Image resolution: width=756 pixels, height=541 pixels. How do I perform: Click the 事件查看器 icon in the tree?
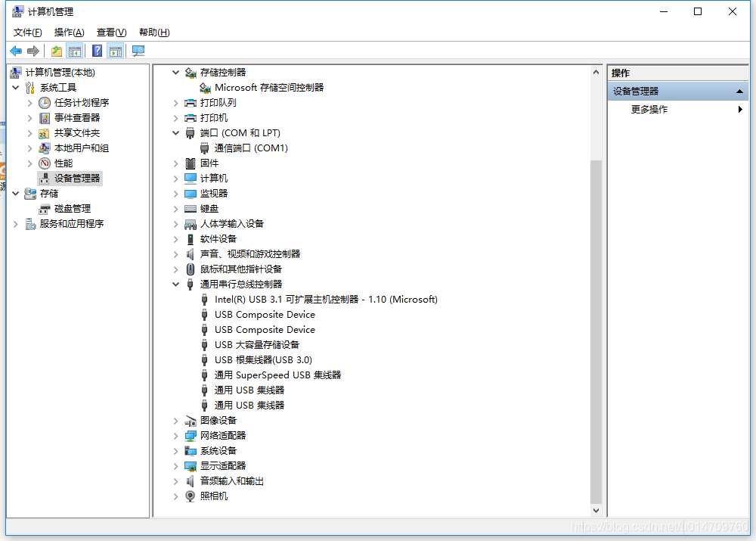[45, 118]
